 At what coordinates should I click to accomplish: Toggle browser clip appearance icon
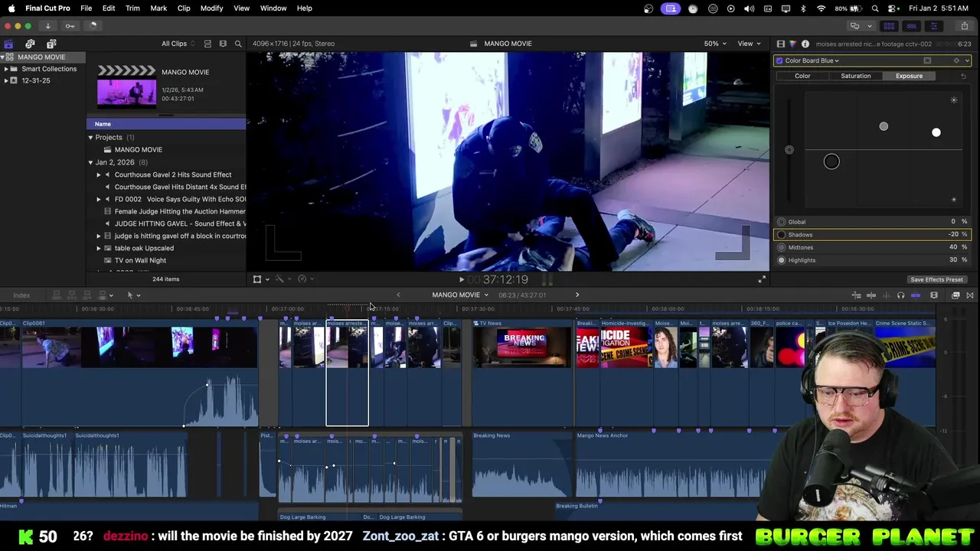pos(207,44)
